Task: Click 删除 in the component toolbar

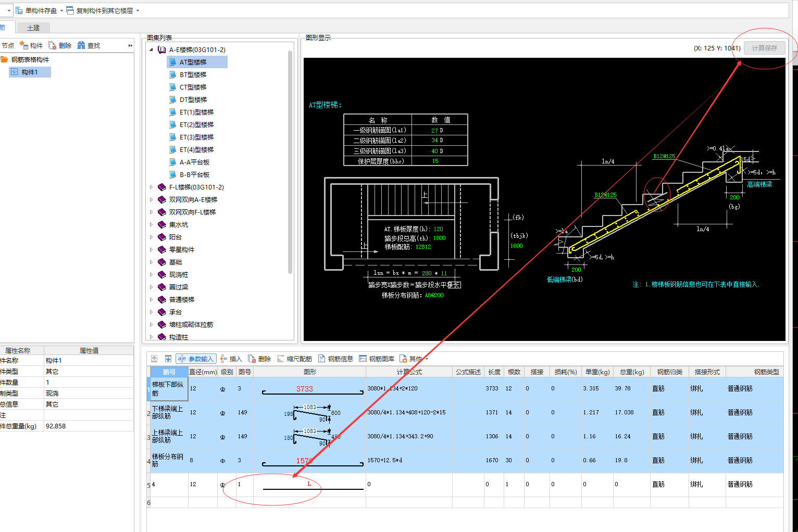Action: [x=60, y=46]
